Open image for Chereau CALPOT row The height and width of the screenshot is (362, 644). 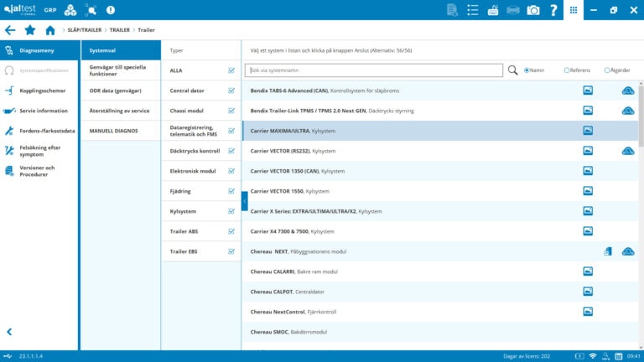(588, 292)
